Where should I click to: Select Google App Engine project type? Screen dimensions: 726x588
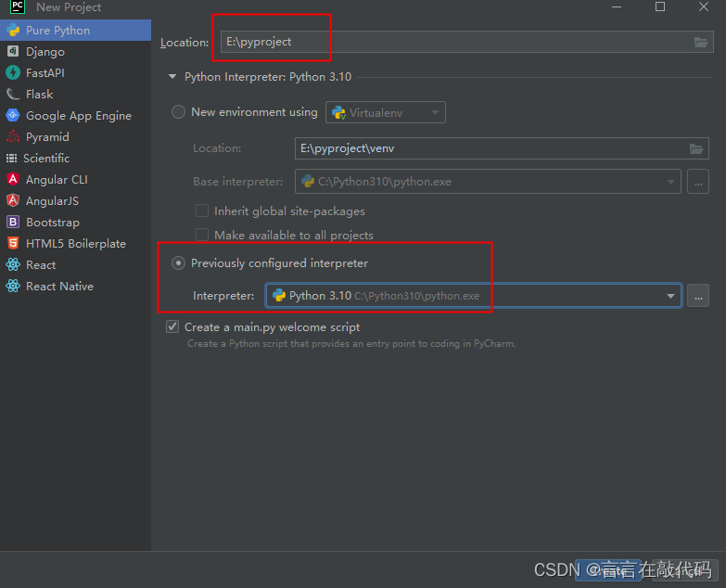click(x=75, y=115)
